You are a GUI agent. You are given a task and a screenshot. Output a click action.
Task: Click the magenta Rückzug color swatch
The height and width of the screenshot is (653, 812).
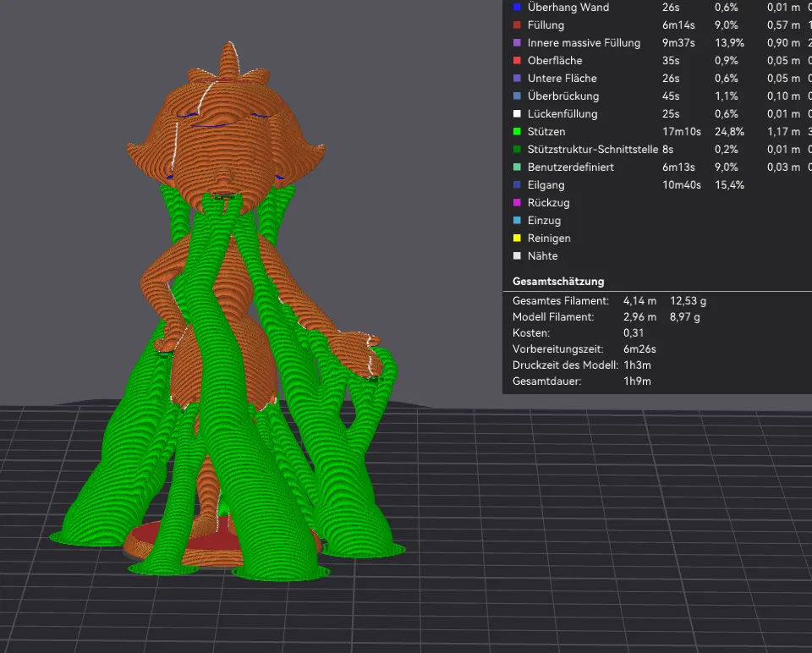516,202
